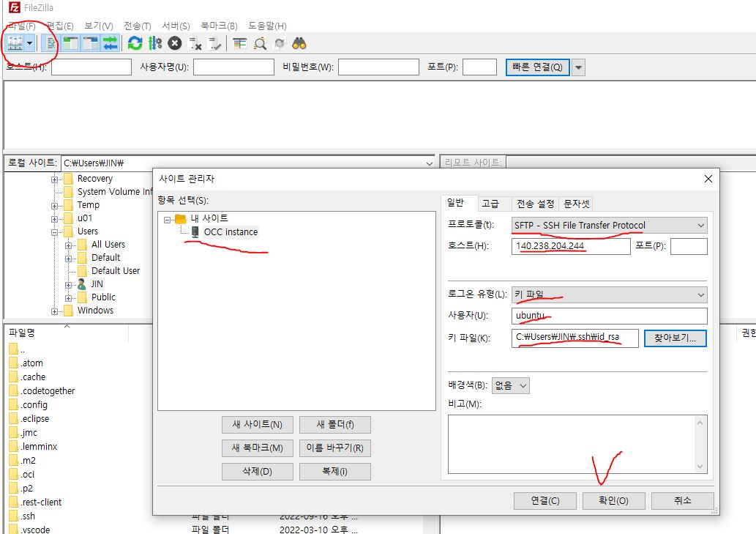Expand the Recovery folder in local tree
The height and width of the screenshot is (534, 756).
54,179
